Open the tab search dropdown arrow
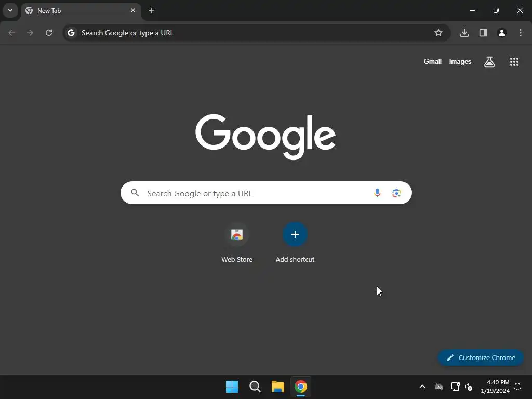This screenshot has width=532, height=399. [10, 10]
